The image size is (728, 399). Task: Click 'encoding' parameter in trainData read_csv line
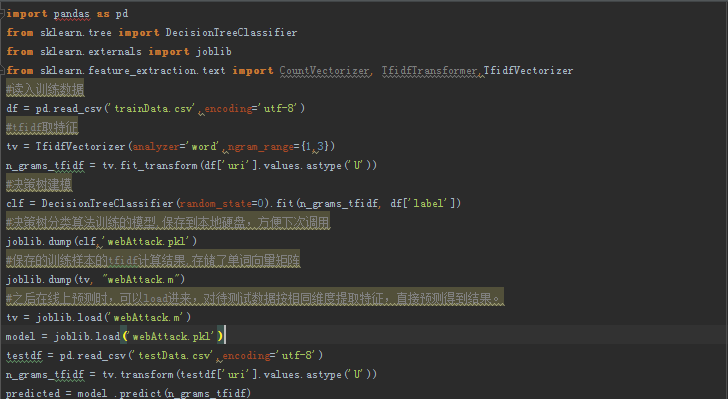click(228, 109)
